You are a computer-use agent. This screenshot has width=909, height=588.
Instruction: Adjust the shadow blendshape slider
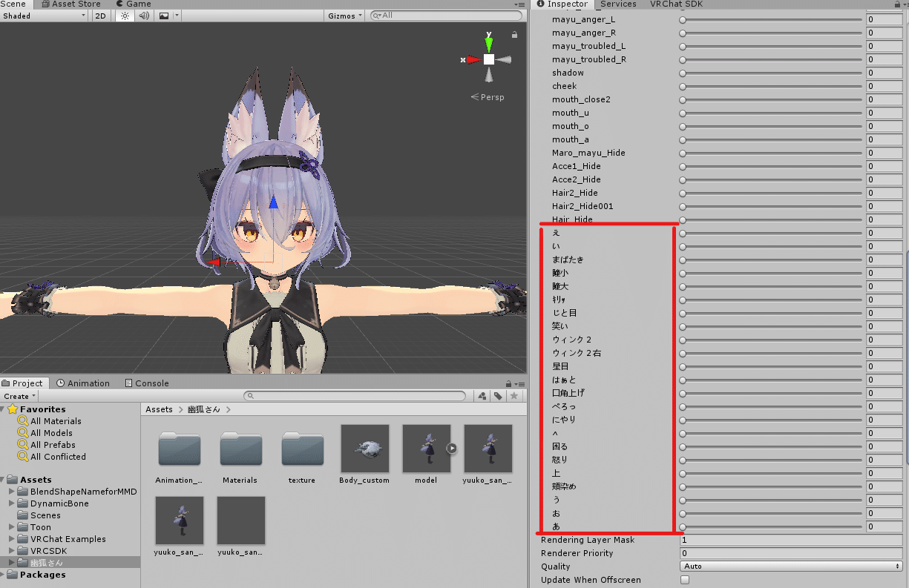[x=772, y=73]
